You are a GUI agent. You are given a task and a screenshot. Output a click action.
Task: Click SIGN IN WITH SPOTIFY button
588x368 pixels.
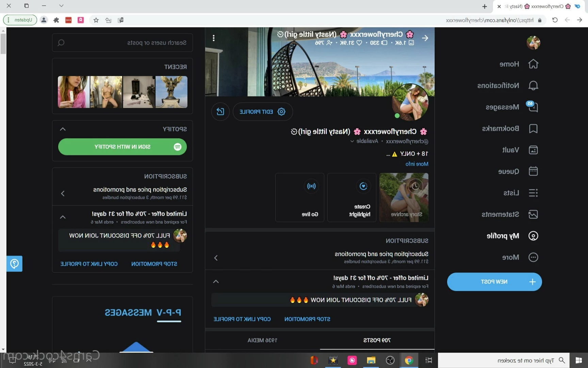coord(122,147)
